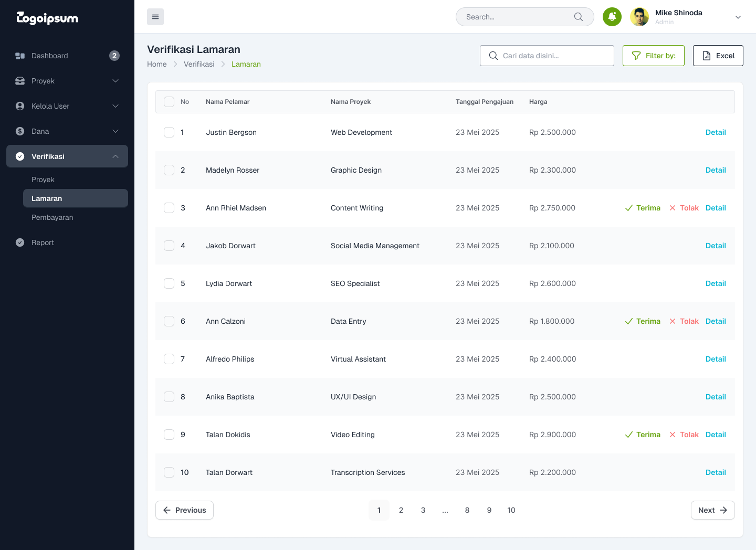Click the red X icon for Ann Calzoni
This screenshot has height=550, width=756.
pyautogui.click(x=673, y=321)
